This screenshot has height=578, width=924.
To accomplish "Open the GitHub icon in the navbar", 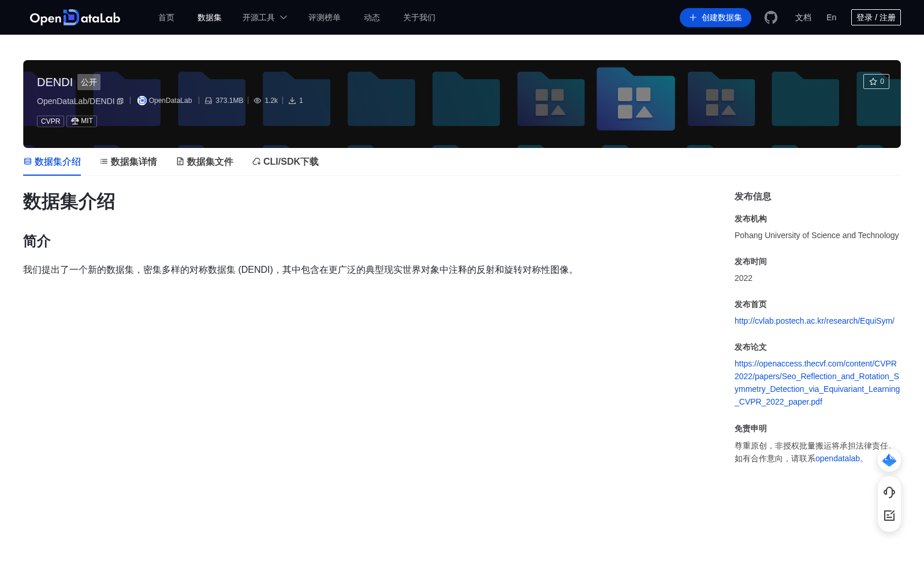I will 771,17.
